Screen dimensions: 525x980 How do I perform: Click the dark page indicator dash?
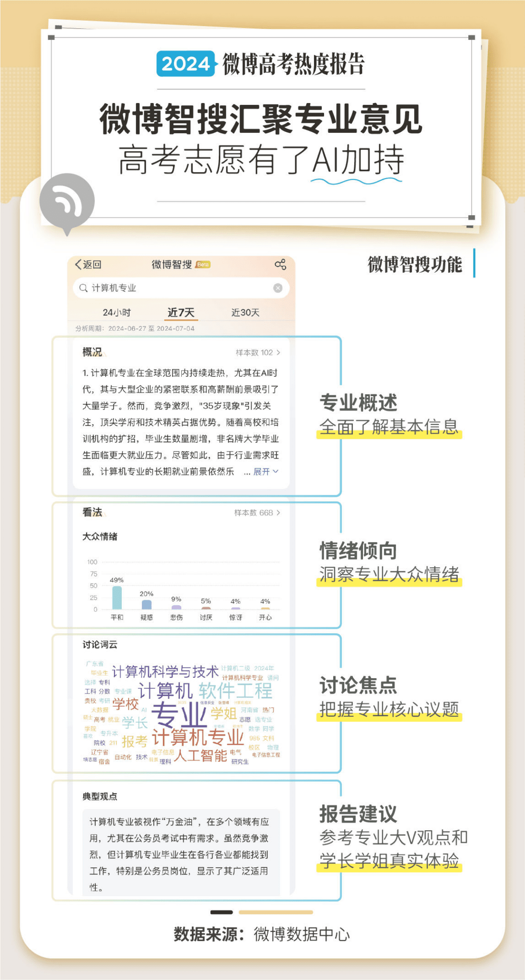221,912
